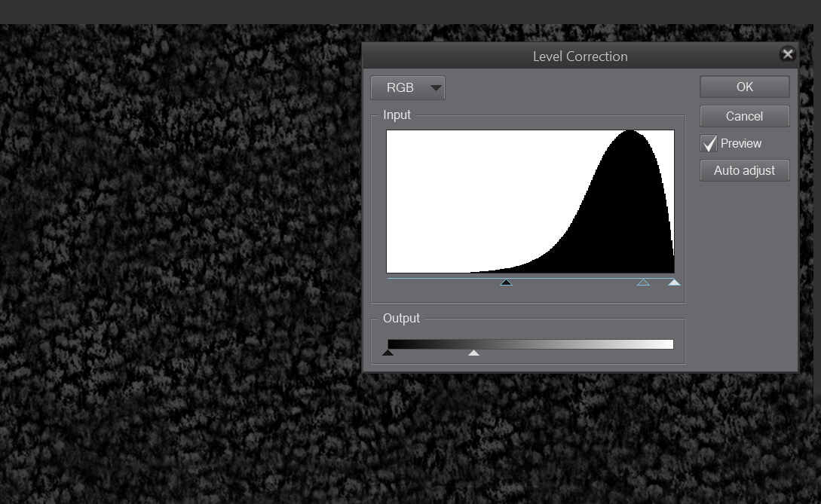Select the white Output slider triangle
The image size is (821, 504).
pos(473,351)
